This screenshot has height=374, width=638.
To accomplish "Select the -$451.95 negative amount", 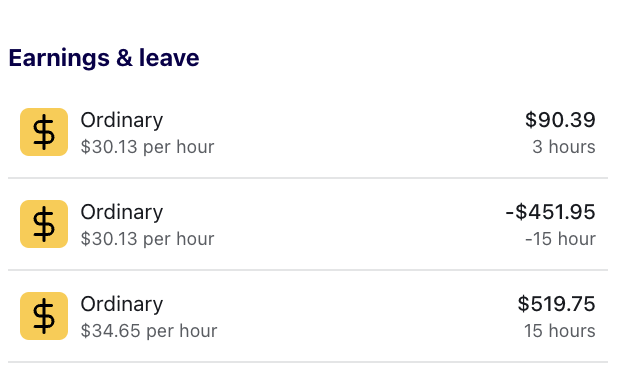I will point(551,212).
